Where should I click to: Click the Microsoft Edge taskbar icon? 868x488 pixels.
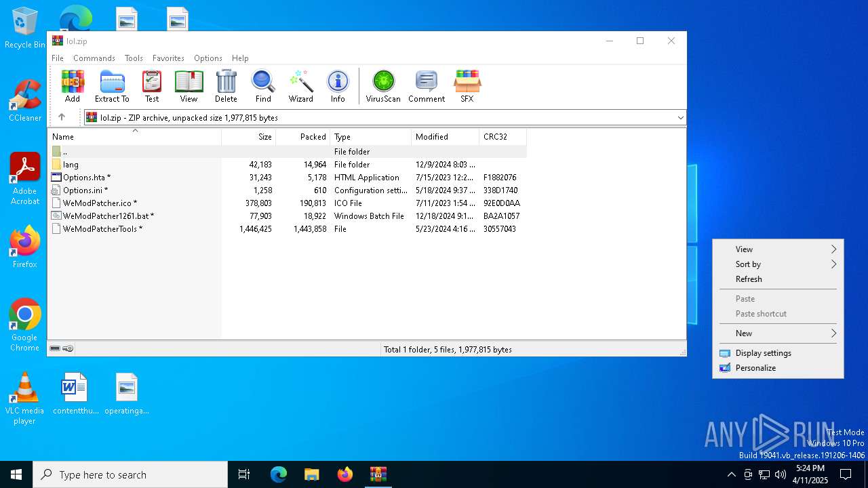point(279,474)
